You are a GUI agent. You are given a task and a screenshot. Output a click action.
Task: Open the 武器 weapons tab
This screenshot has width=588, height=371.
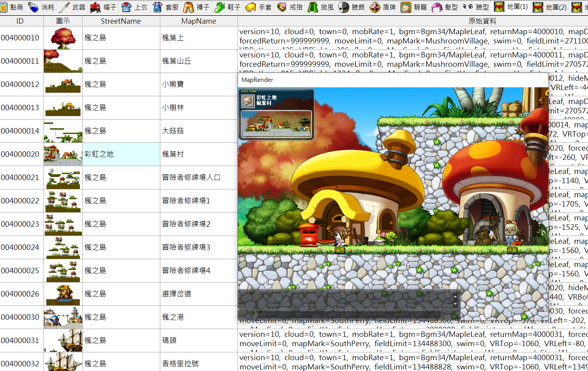coord(73,7)
